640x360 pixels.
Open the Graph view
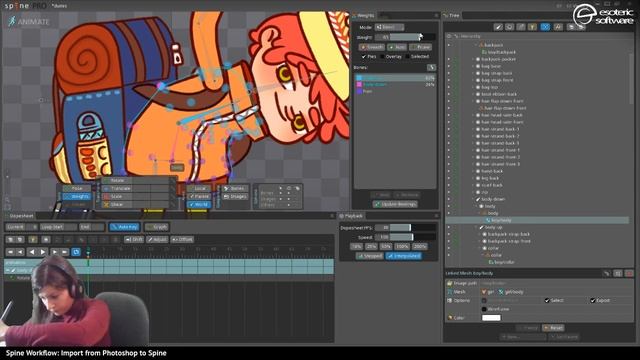coord(157,227)
